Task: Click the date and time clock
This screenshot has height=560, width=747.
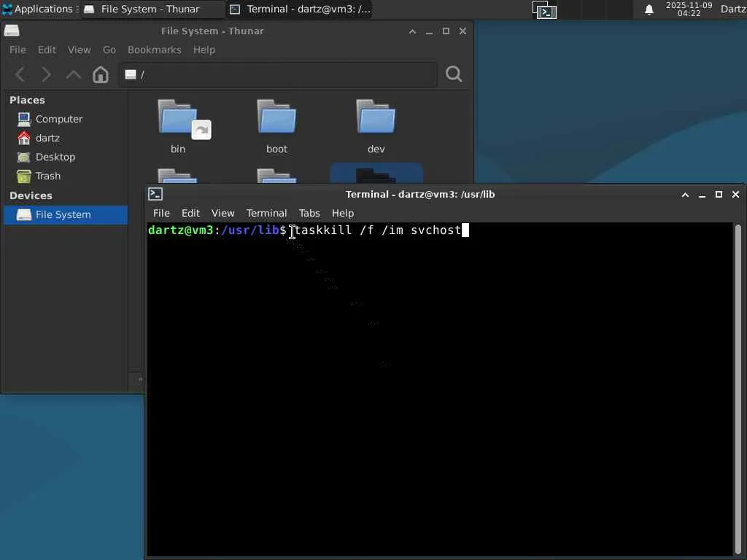Action: (689, 9)
